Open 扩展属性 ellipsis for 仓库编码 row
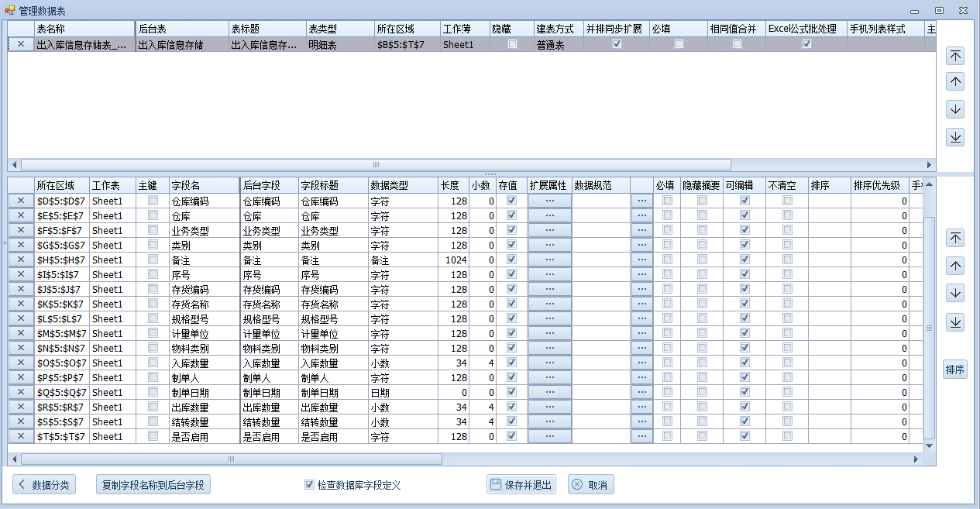This screenshot has width=980, height=509. [x=550, y=201]
